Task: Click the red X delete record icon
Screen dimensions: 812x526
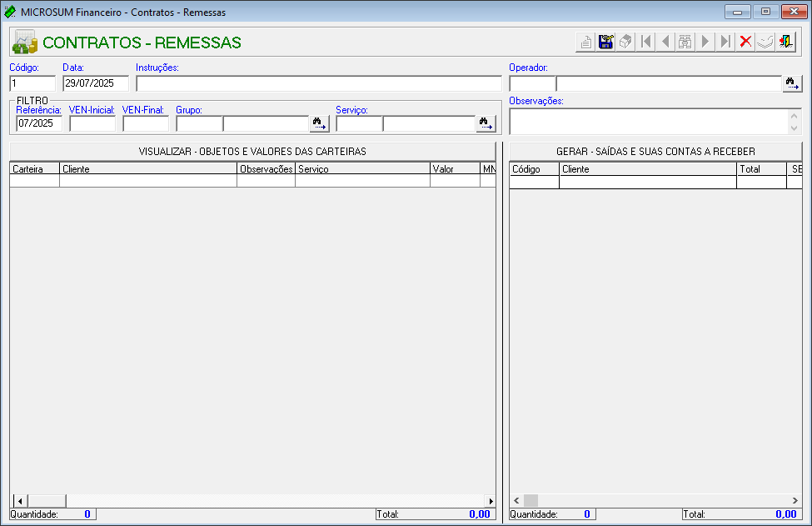Action: point(745,41)
